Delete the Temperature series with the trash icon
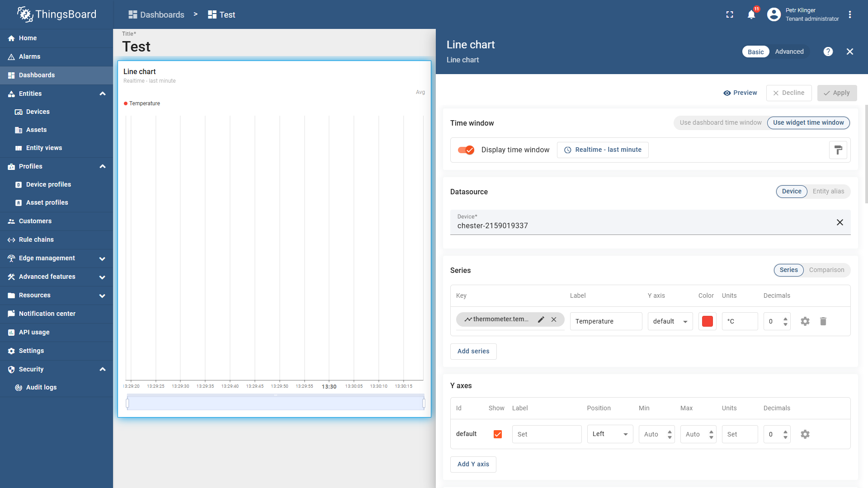The image size is (868, 488). tap(823, 321)
